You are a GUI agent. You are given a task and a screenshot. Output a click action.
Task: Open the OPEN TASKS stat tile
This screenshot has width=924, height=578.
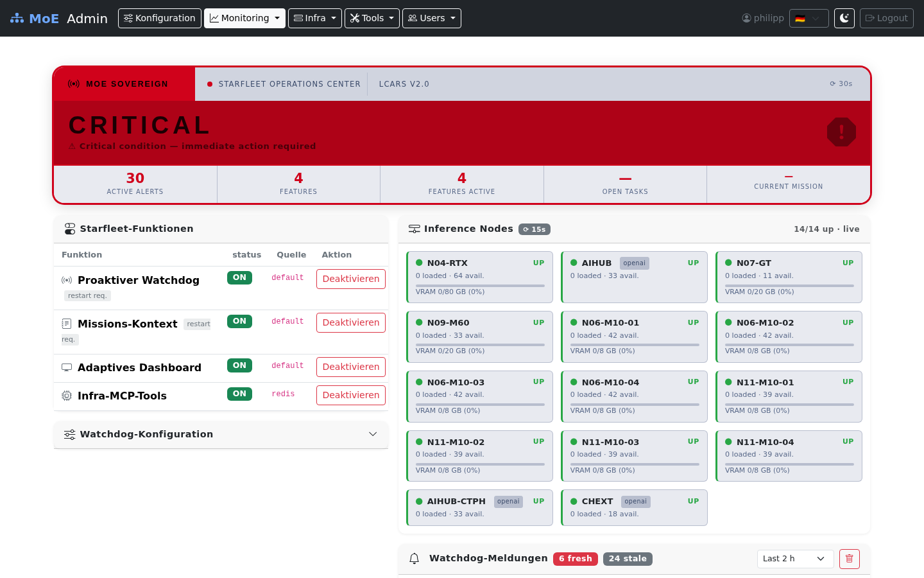(x=625, y=184)
